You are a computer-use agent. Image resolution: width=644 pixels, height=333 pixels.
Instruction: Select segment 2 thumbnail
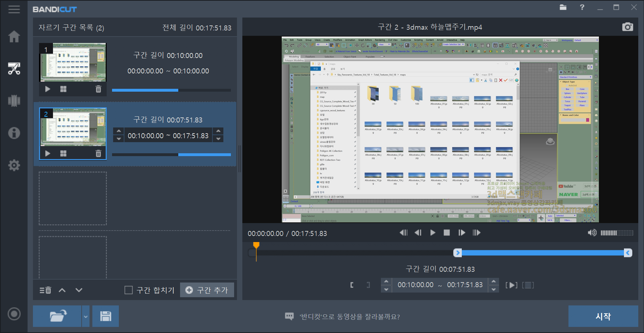(x=73, y=127)
